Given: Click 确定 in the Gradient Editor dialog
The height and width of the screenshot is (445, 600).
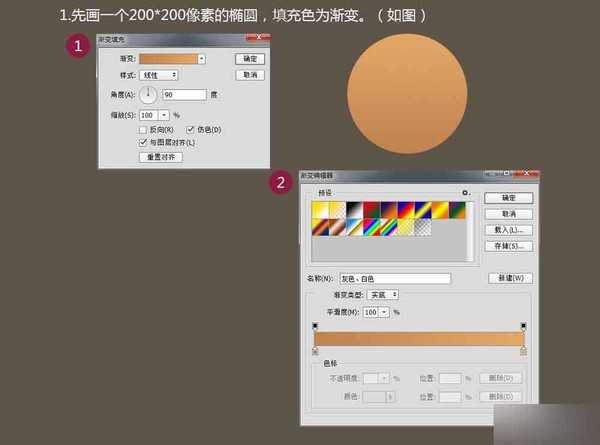Looking at the screenshot, I should coord(508,198).
